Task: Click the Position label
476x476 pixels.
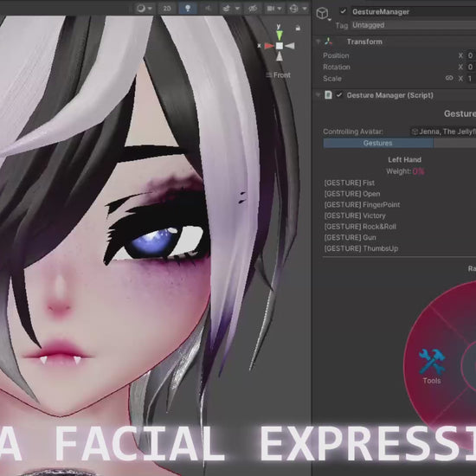Action: [336, 55]
